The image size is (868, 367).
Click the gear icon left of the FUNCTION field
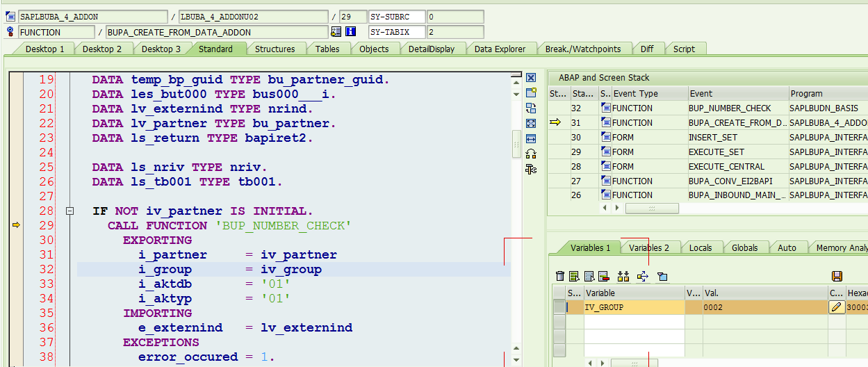click(10, 32)
